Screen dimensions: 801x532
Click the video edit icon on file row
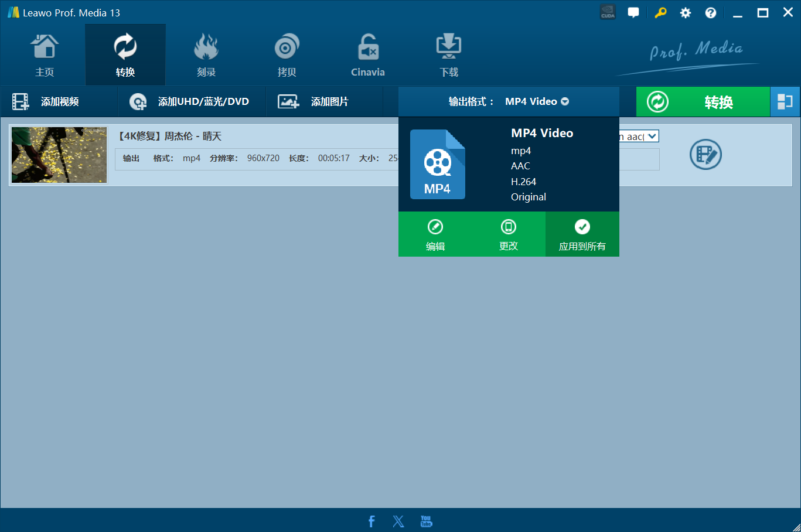tap(705, 155)
